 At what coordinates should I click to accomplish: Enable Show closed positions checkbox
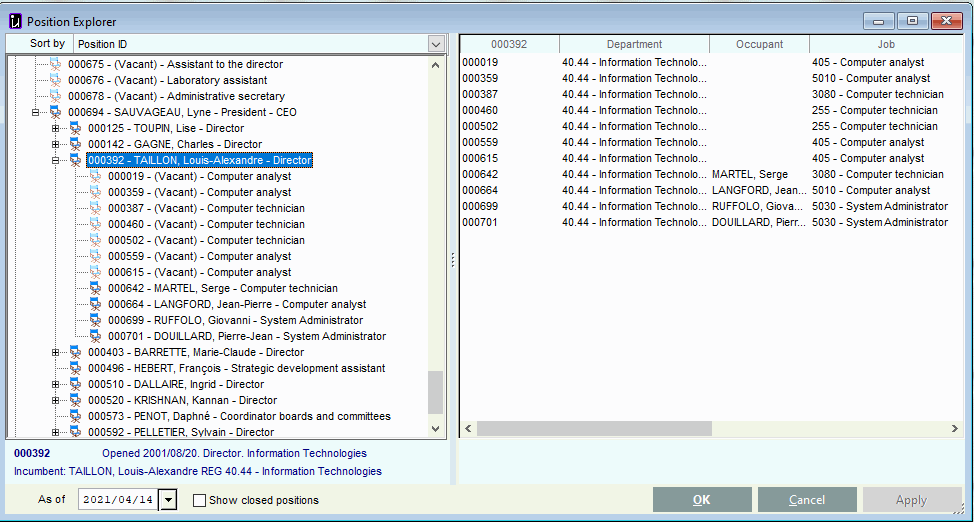pos(199,500)
